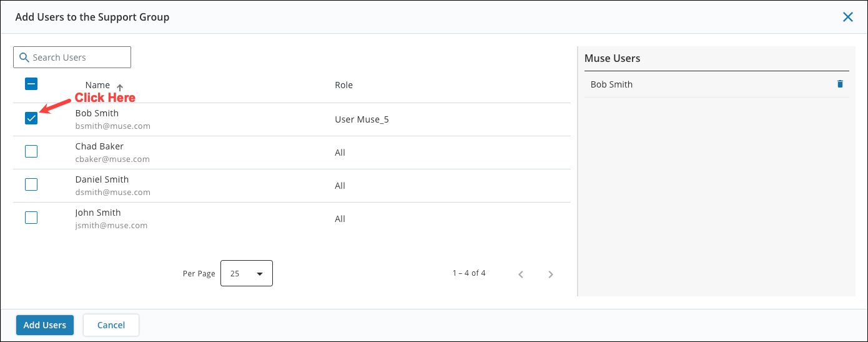
Task: Go to previous page arrow
Action: (x=521, y=274)
